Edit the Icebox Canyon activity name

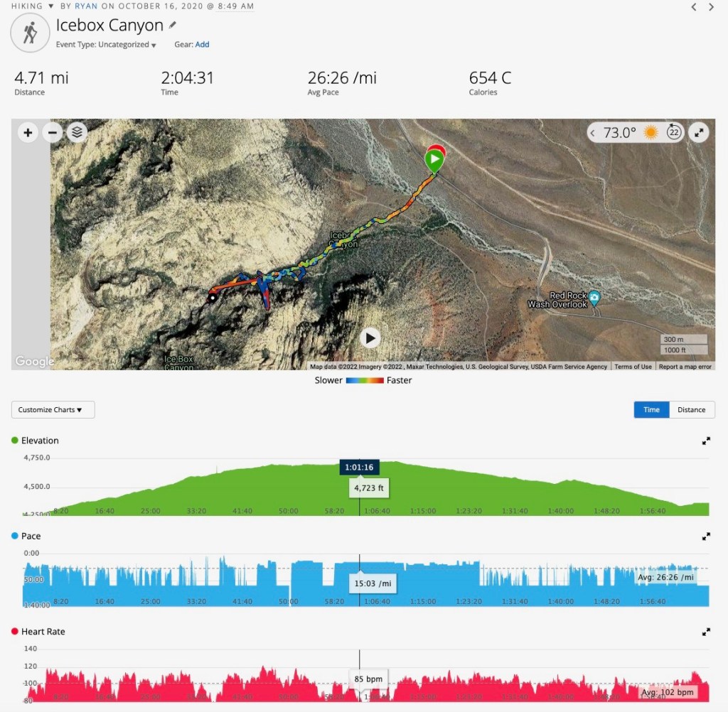click(173, 25)
